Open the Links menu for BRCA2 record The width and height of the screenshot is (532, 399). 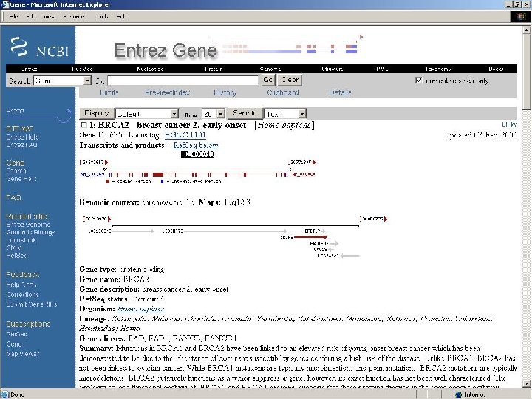pos(509,125)
